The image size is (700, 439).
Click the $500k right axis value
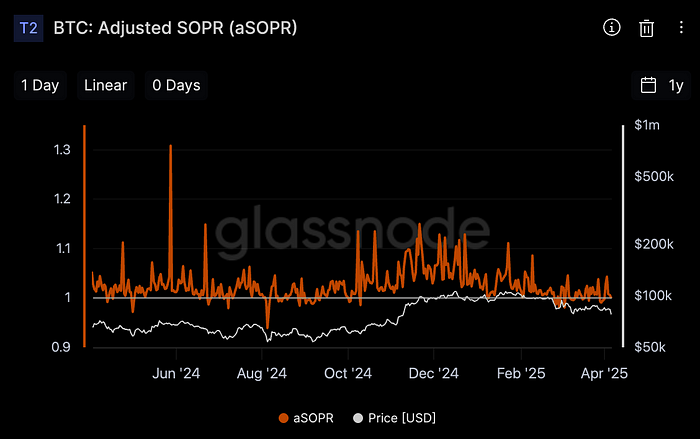(654, 176)
